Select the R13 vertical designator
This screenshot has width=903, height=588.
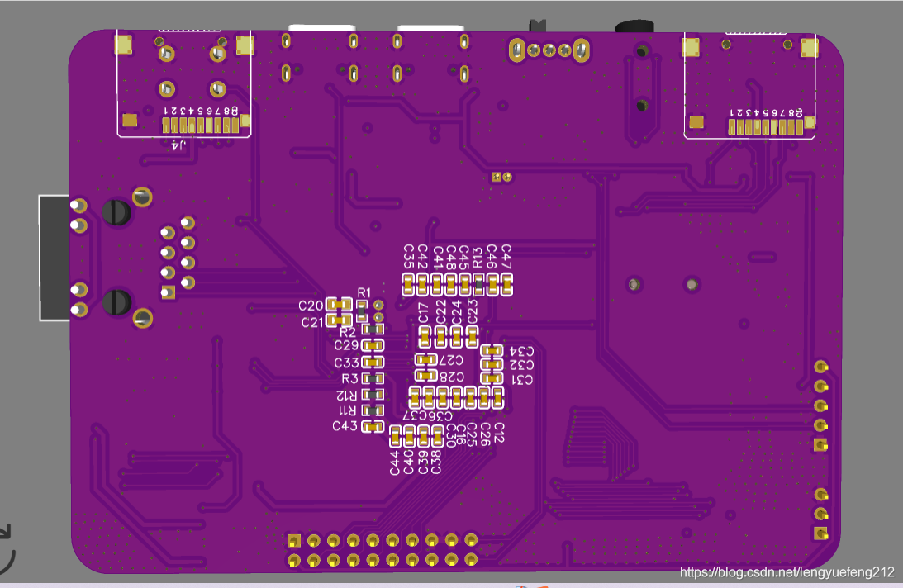[478, 258]
